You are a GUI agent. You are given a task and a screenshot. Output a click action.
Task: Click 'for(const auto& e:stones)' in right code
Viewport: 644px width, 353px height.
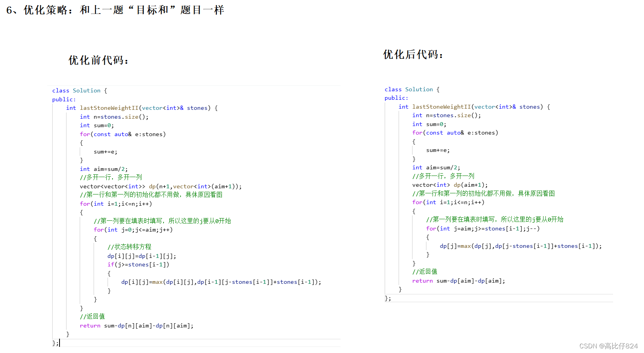455,133
